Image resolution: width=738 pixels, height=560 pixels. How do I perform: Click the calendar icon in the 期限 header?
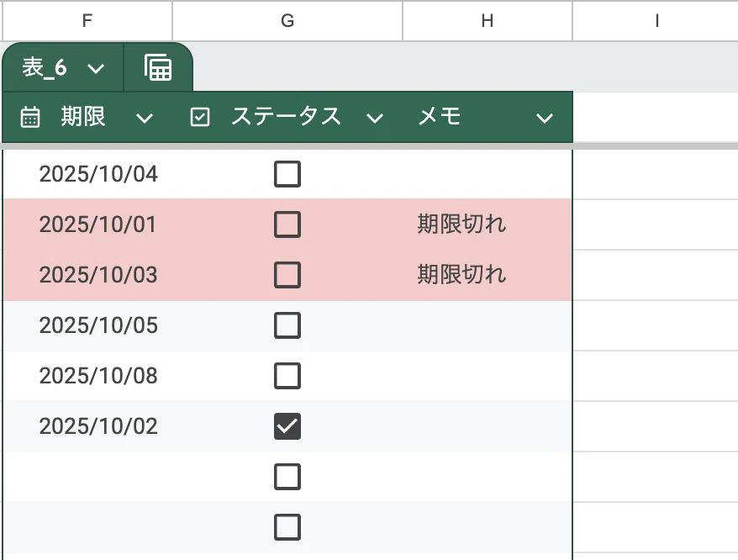coord(30,117)
